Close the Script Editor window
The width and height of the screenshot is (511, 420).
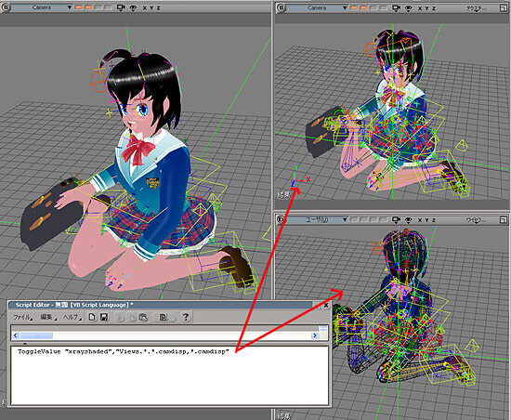tap(326, 306)
